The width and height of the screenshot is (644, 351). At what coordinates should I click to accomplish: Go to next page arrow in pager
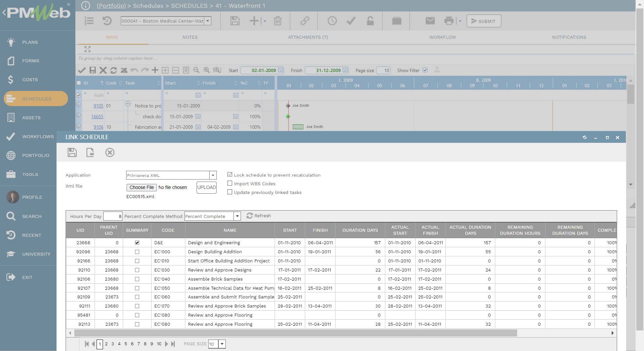point(166,344)
